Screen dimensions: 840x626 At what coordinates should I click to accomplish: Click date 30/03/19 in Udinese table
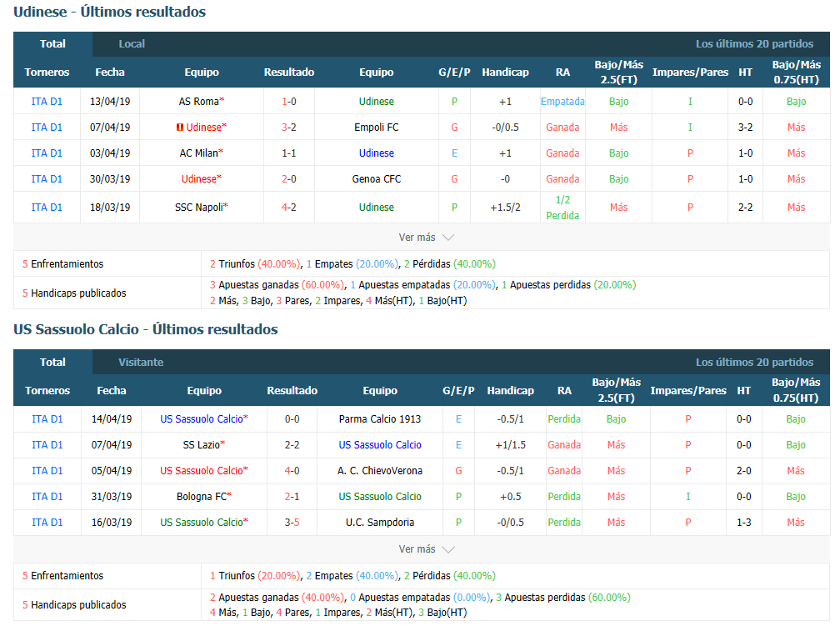110,179
